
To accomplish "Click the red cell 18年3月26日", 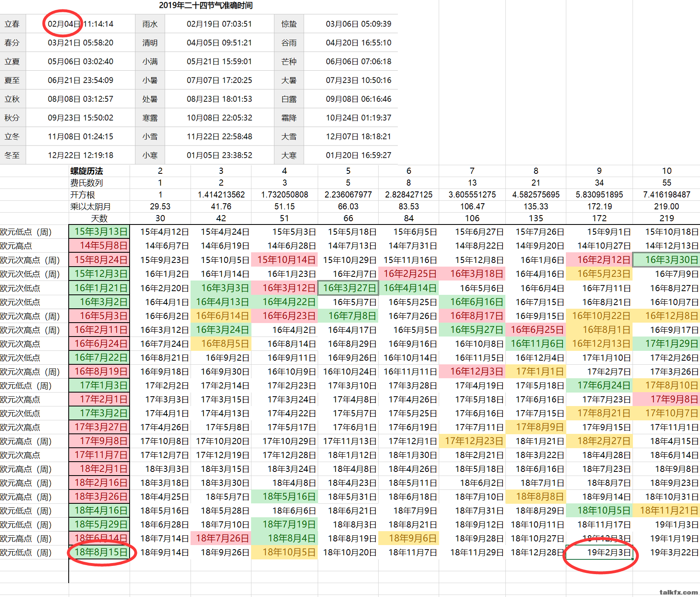I will pos(99,496).
